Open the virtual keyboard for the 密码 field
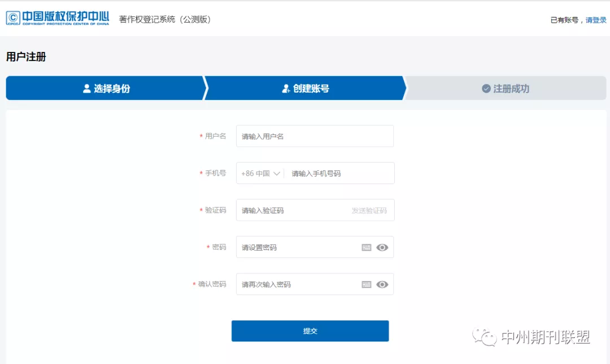 click(367, 247)
